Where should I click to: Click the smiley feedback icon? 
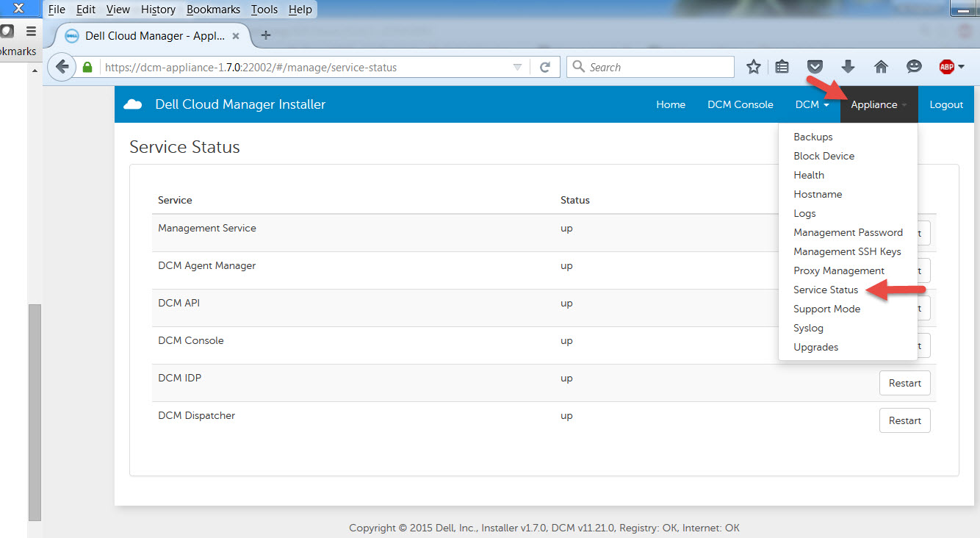(914, 67)
